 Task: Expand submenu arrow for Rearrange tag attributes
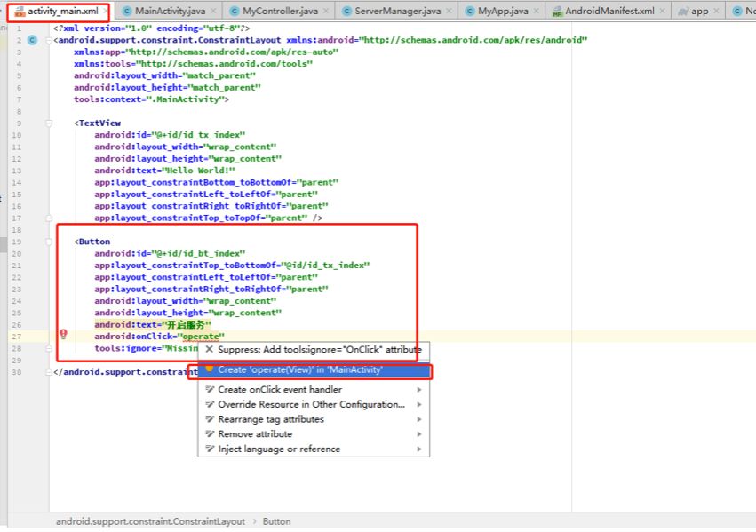coord(419,419)
